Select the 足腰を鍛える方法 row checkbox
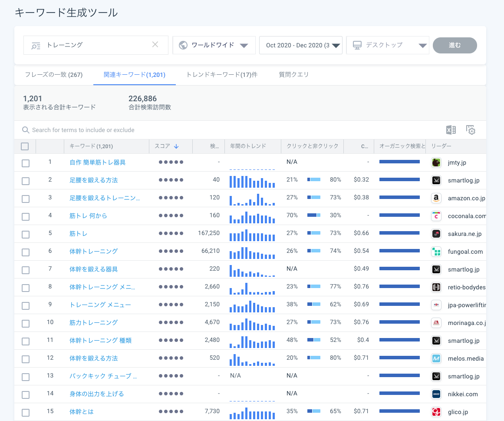Image resolution: width=504 pixels, height=421 pixels. point(25,181)
